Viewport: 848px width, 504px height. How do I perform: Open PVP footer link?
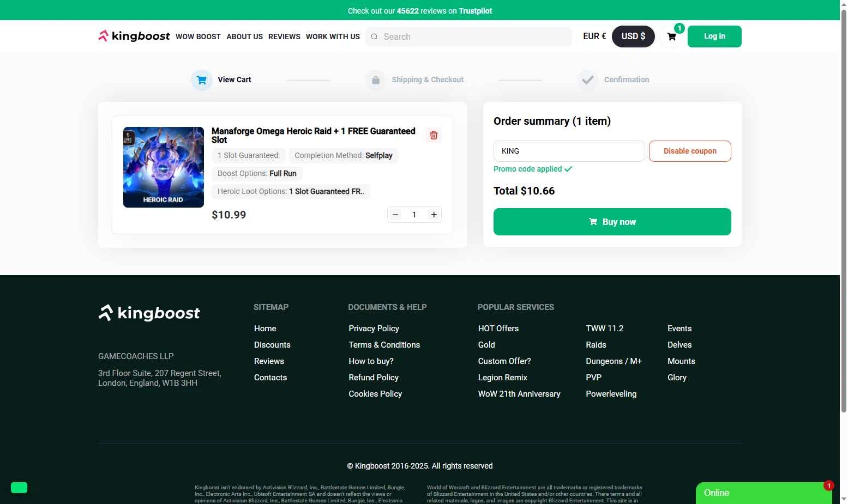pos(593,378)
